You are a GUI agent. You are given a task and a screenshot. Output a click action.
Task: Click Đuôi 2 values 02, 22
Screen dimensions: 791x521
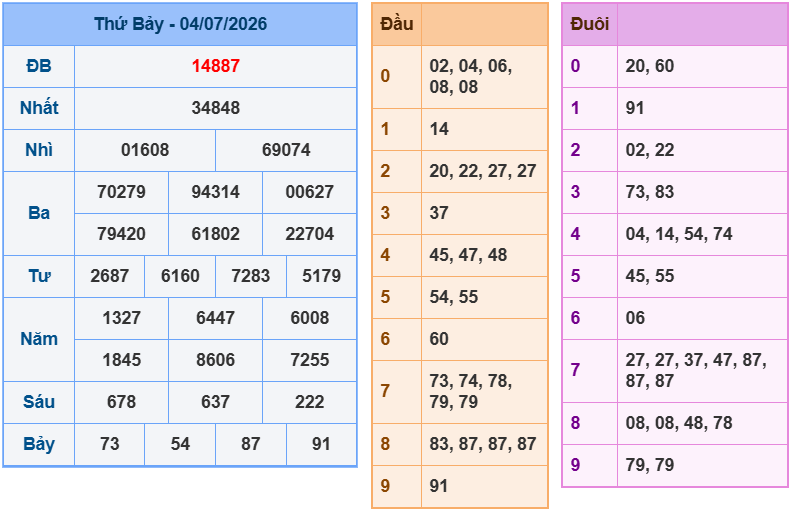point(650,150)
